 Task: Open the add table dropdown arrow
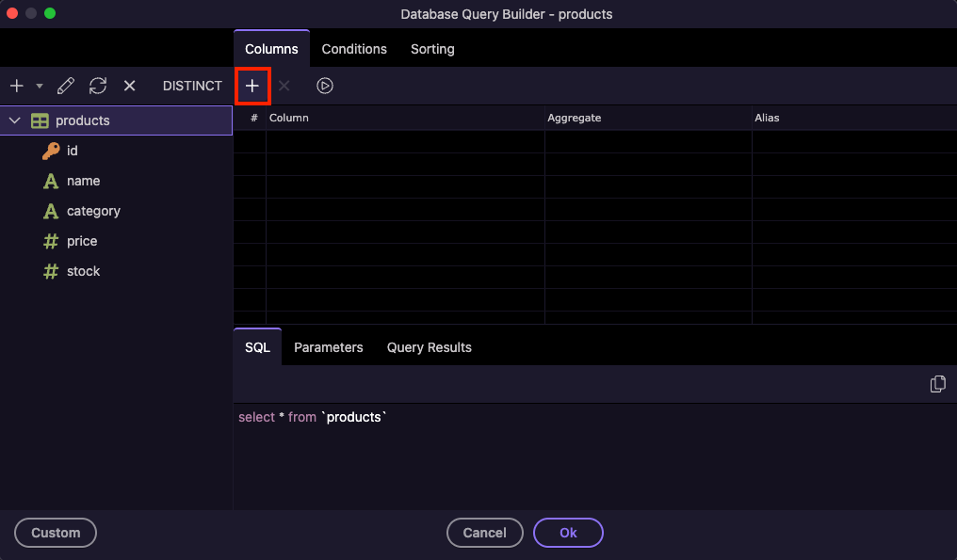[40, 86]
